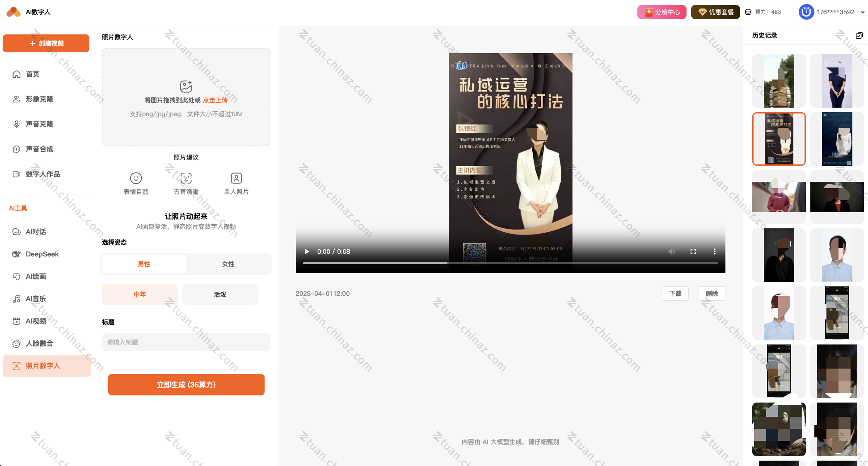
Task: Click the 五官清晰 face scan icon
Action: click(186, 178)
